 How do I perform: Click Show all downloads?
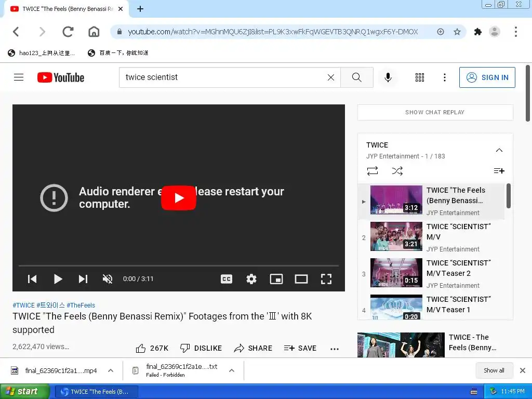494,370
